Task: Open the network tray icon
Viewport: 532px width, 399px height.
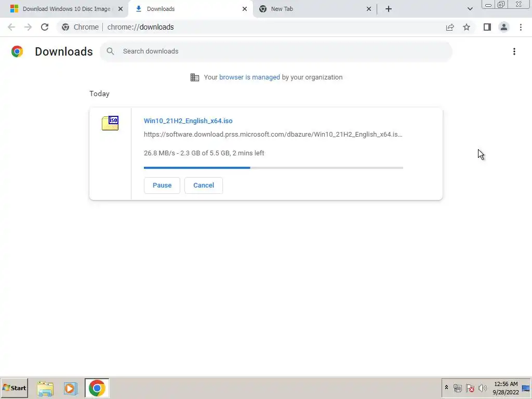Action: (458, 388)
